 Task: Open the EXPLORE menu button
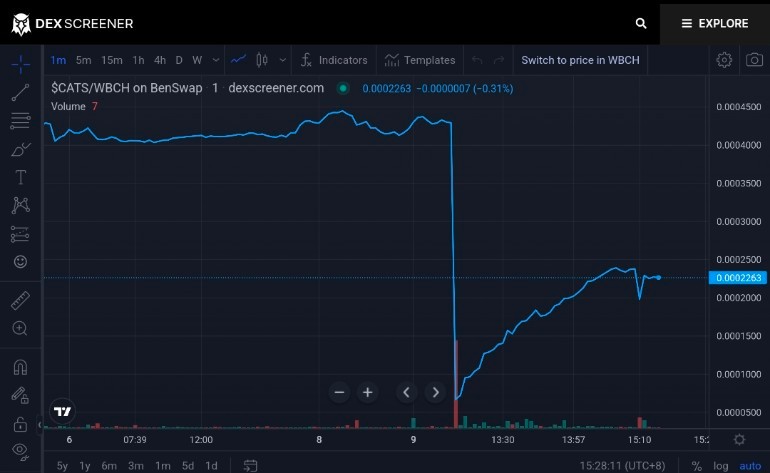click(715, 23)
